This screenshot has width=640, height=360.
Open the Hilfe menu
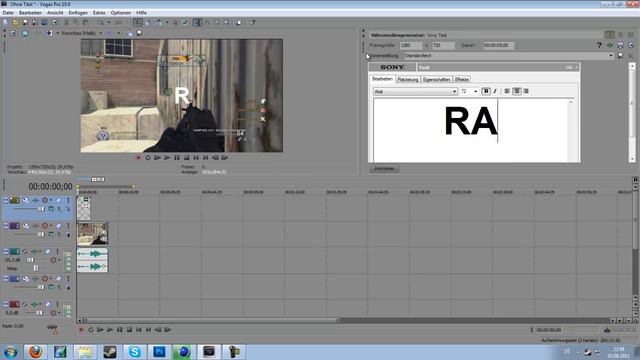[x=141, y=13]
